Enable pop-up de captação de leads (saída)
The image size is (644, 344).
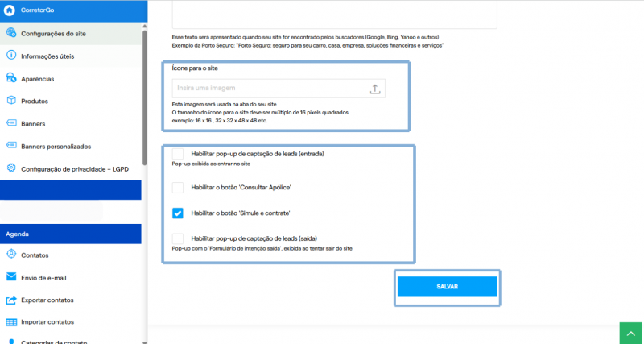click(x=177, y=238)
